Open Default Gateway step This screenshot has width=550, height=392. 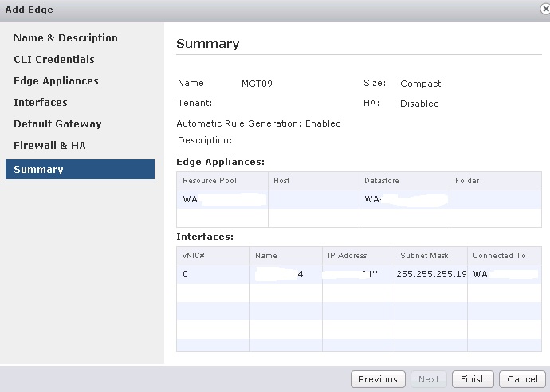57,124
